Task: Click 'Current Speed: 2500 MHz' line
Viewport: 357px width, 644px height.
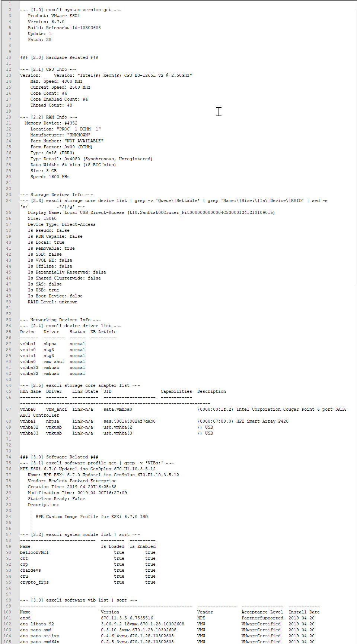Action: (60, 87)
